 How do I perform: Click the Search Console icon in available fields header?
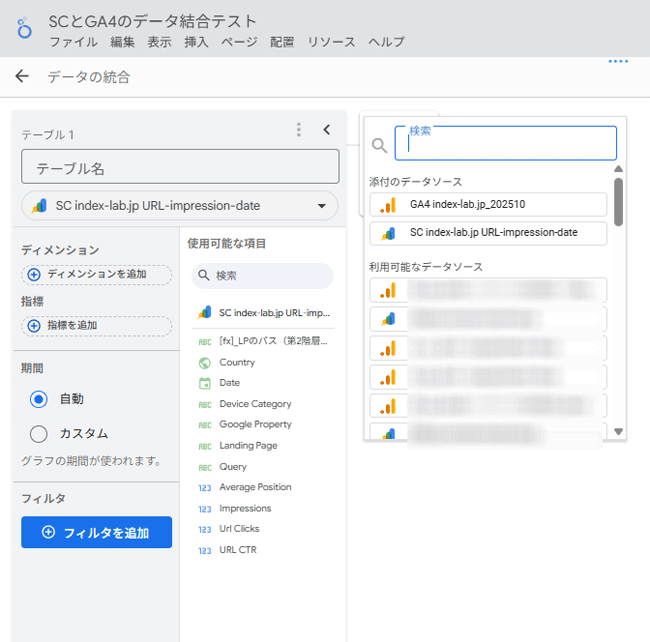205,313
